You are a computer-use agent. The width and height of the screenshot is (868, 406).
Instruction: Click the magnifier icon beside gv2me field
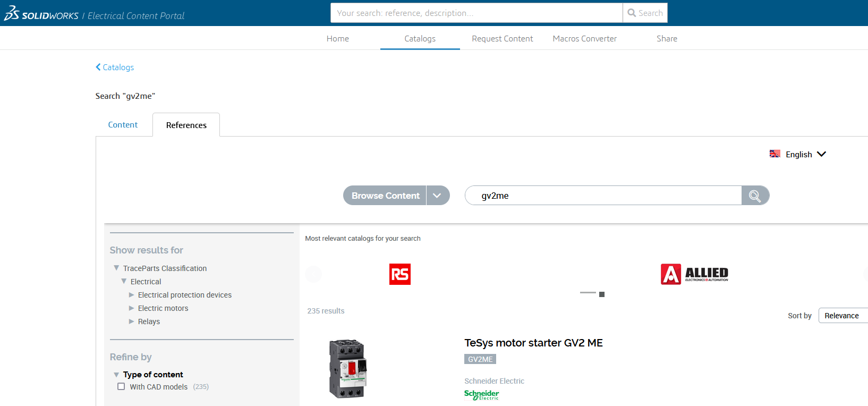pyautogui.click(x=755, y=196)
